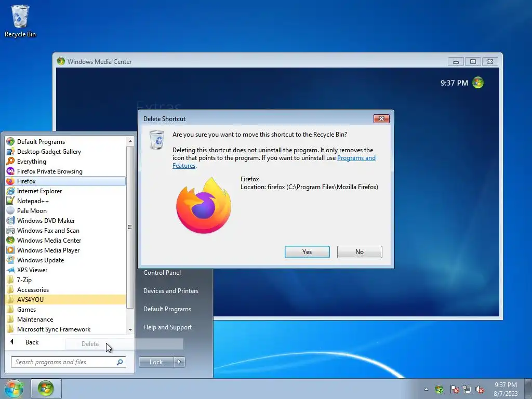Click the muted volume tray icon
The height and width of the screenshot is (399, 532).
(x=480, y=389)
